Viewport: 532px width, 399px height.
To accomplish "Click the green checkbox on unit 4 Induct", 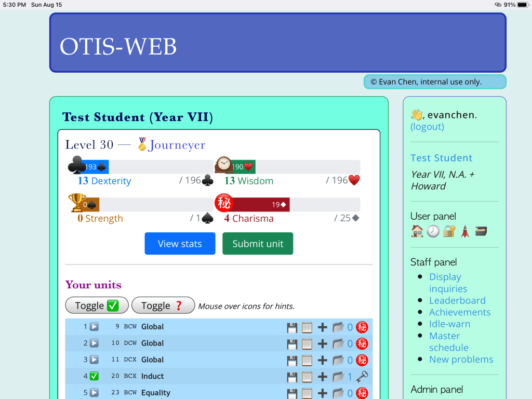I will 94,377.
